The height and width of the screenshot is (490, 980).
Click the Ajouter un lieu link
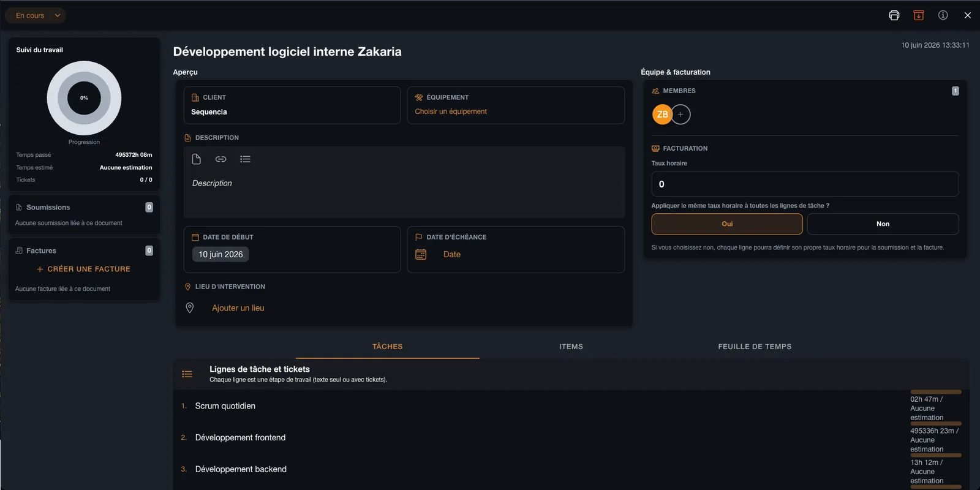click(238, 308)
